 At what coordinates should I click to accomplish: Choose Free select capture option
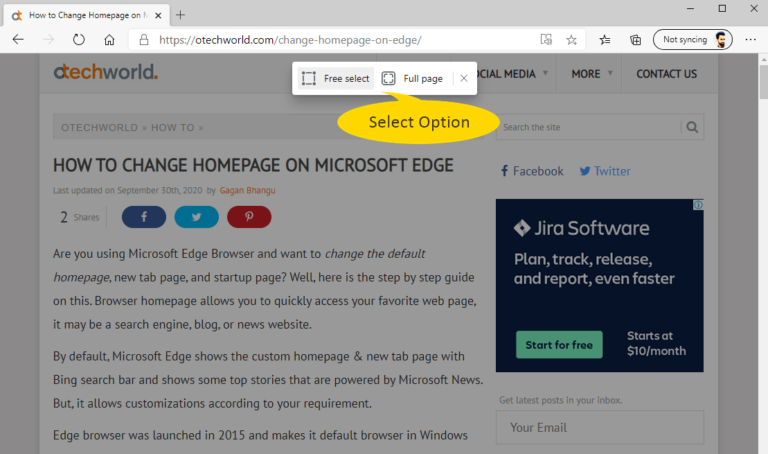coord(336,78)
